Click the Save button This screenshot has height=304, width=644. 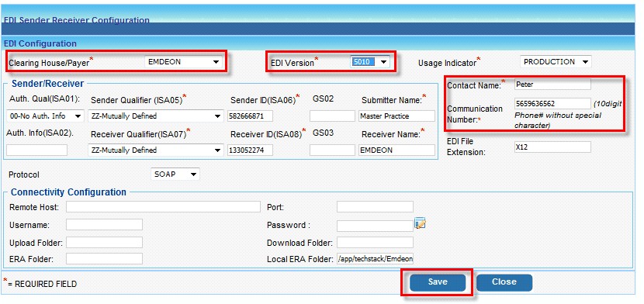[x=438, y=282]
